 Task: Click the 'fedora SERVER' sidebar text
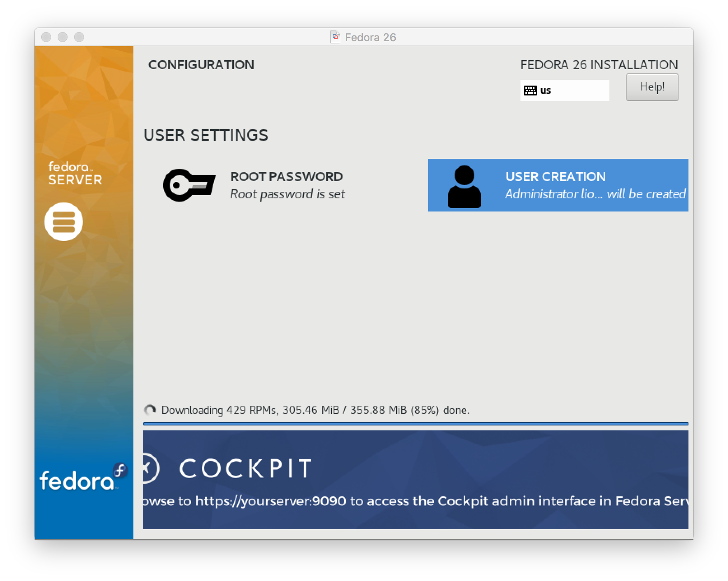point(75,174)
